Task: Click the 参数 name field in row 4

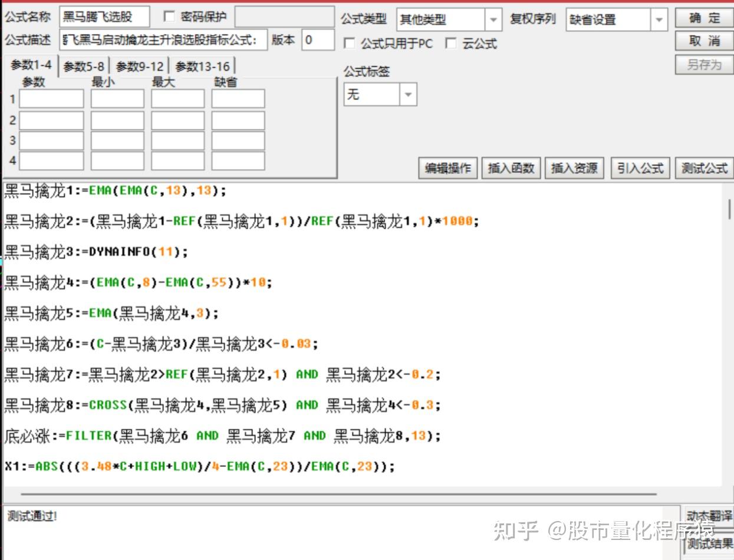Action: (52, 160)
